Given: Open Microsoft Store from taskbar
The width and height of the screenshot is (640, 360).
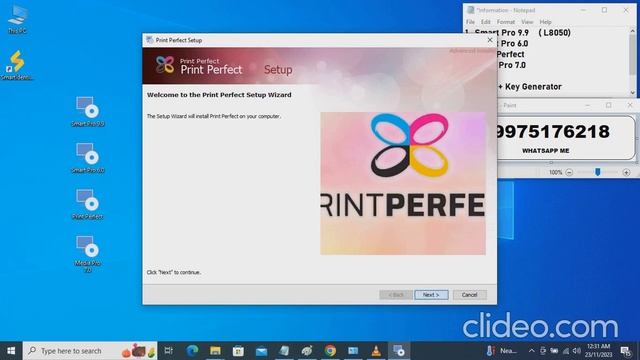Looking at the screenshot, I should point(238,351).
